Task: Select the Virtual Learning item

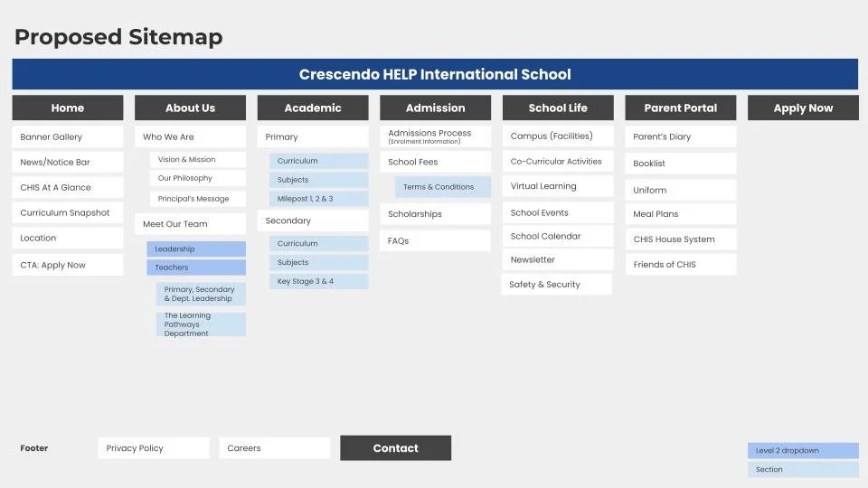Action: pyautogui.click(x=558, y=186)
